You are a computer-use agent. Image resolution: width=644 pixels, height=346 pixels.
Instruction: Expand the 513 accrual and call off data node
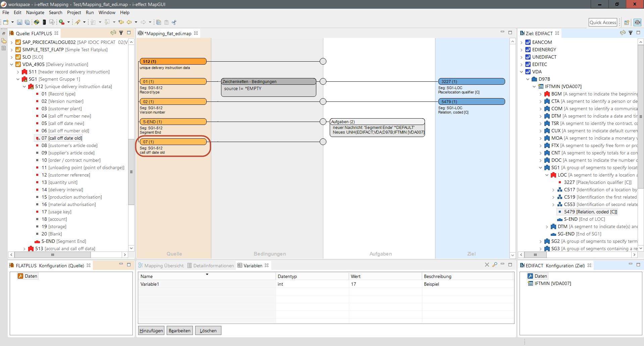tap(24, 249)
